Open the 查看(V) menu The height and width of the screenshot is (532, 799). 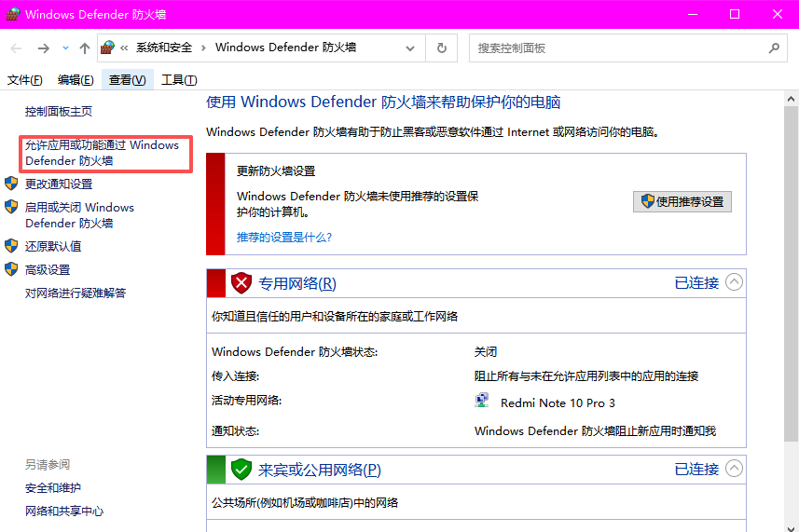tap(128, 80)
